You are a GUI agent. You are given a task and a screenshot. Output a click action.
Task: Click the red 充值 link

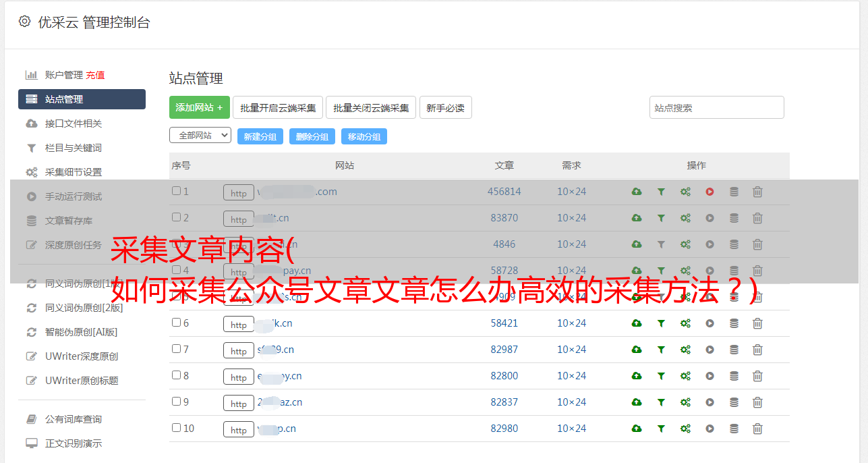coord(95,75)
